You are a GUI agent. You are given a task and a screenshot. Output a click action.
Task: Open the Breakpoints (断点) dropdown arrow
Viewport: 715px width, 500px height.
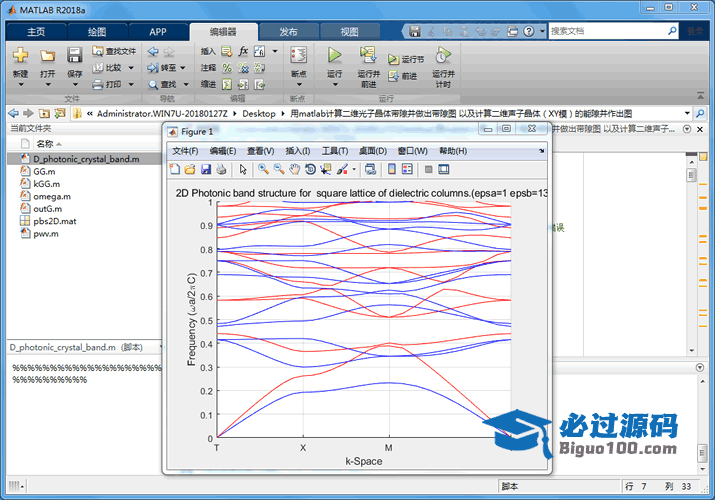click(x=299, y=84)
